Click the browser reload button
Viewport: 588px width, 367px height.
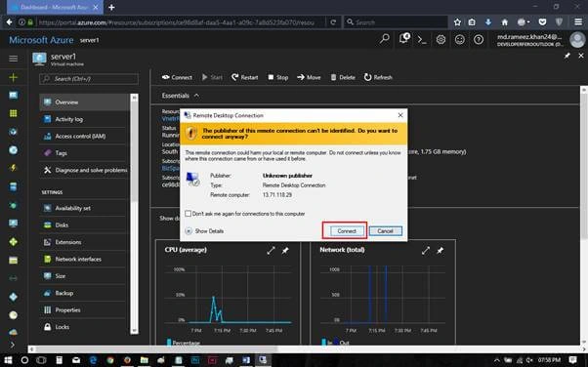tap(333, 22)
